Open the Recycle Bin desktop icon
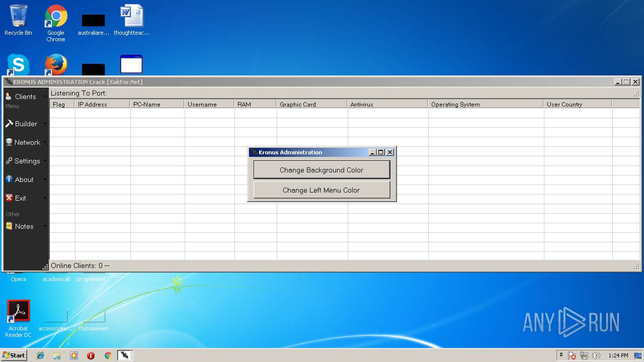This screenshot has height=362, width=644. tap(18, 20)
